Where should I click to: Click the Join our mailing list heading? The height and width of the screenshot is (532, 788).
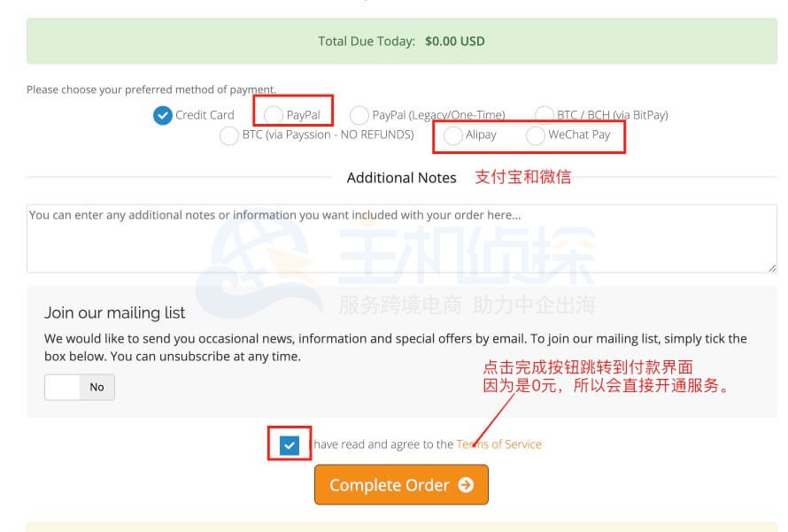tap(114, 313)
